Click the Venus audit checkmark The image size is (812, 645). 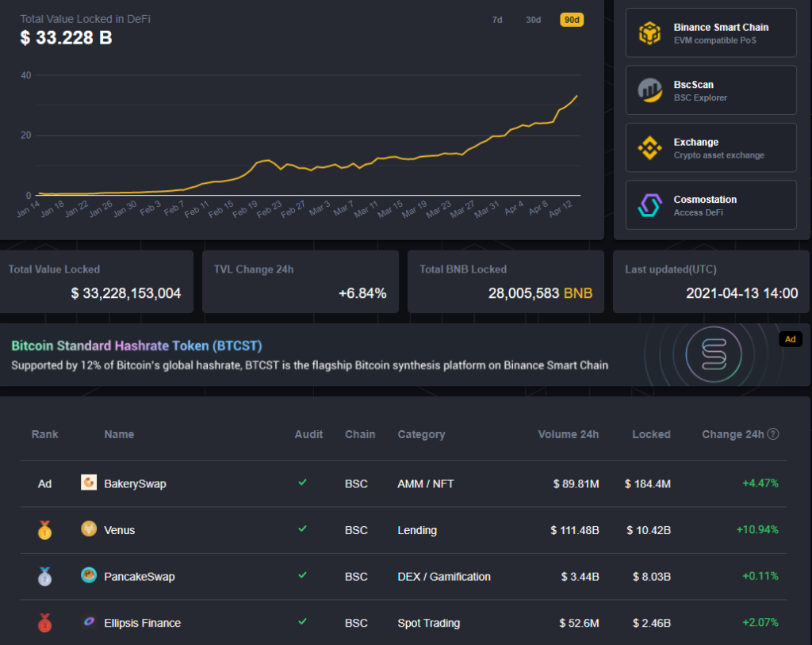point(301,529)
